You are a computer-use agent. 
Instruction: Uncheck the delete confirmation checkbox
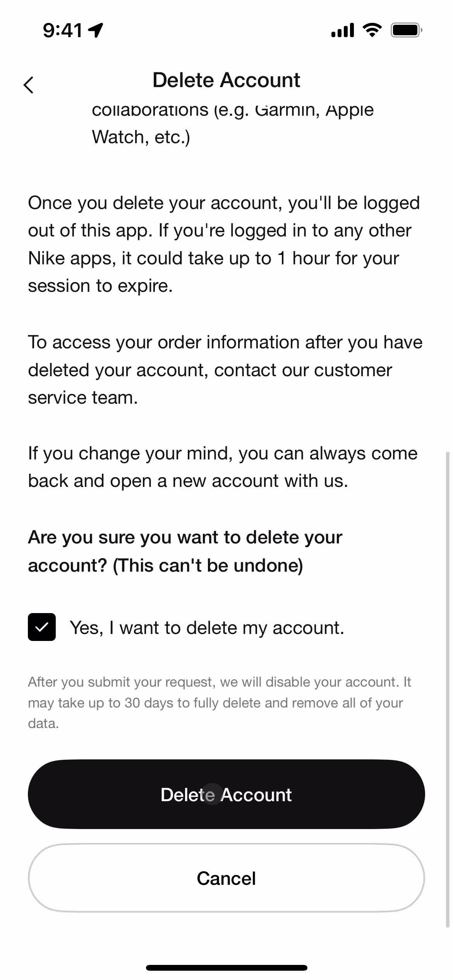tap(42, 627)
